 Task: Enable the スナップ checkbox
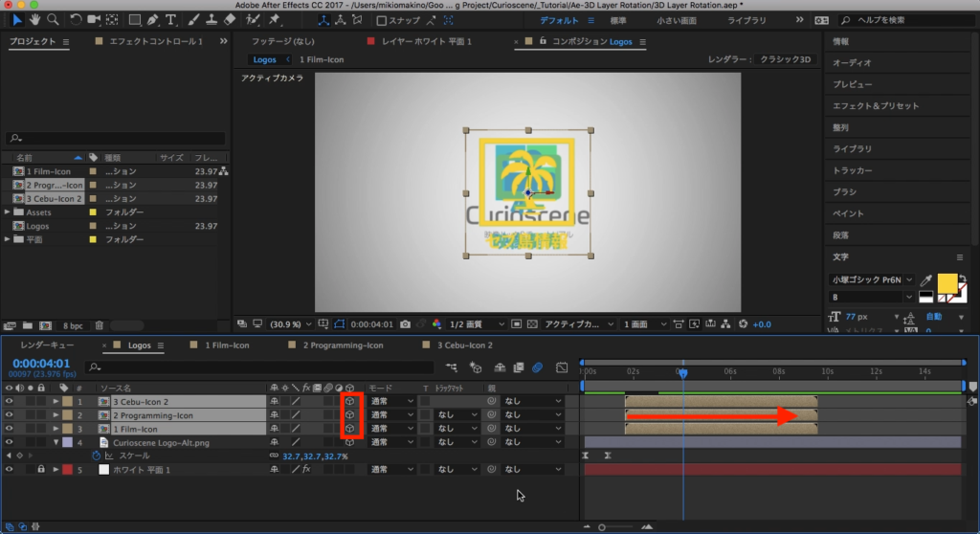pyautogui.click(x=382, y=20)
